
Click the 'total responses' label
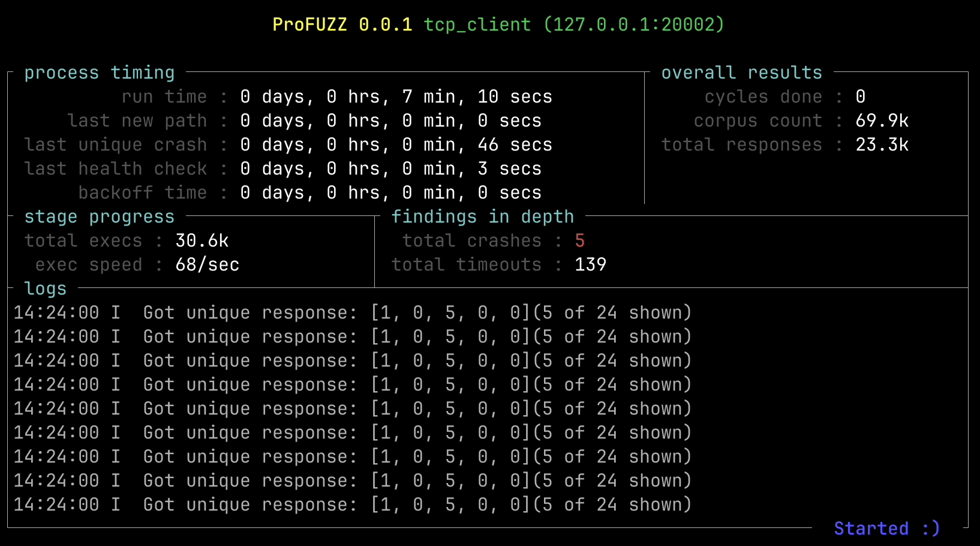pos(741,145)
